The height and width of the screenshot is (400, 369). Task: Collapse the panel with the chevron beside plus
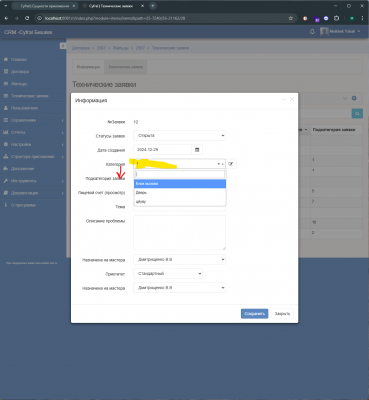coord(345,98)
